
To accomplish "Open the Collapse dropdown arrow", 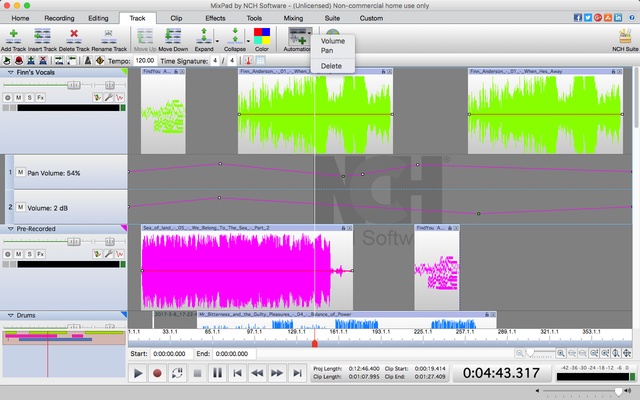I will point(248,41).
